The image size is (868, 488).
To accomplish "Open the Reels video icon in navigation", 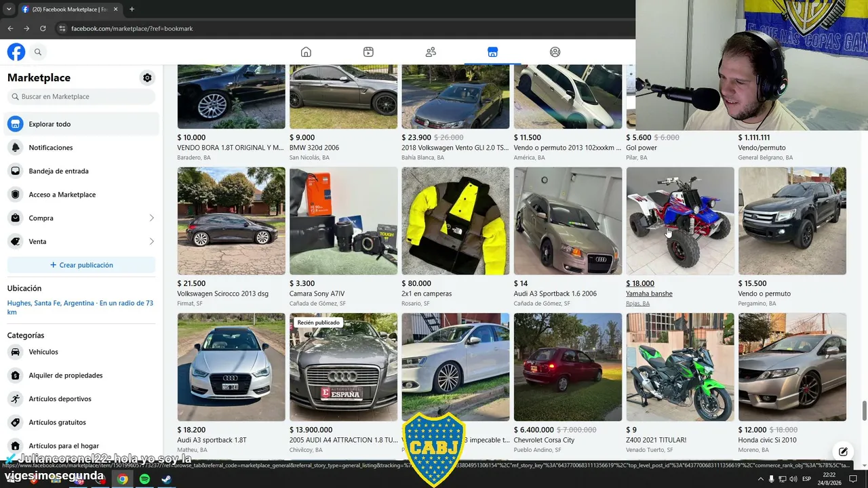I will click(368, 52).
